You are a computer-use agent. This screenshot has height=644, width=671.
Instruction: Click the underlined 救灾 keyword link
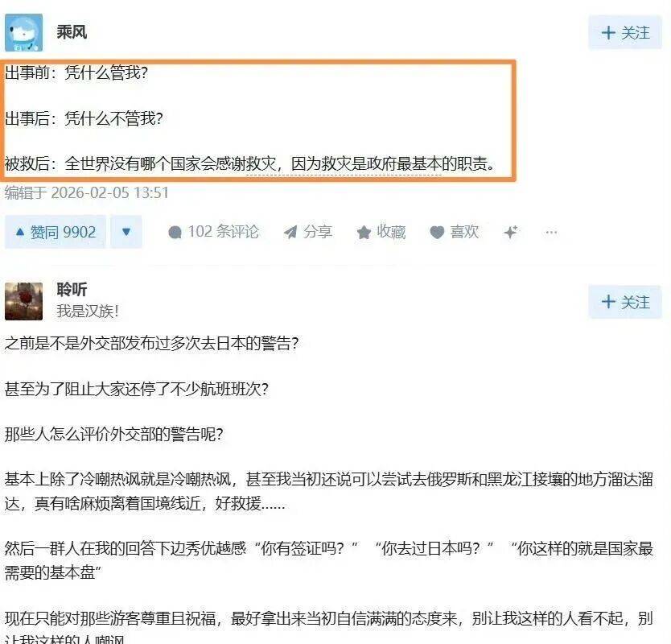click(x=261, y=164)
